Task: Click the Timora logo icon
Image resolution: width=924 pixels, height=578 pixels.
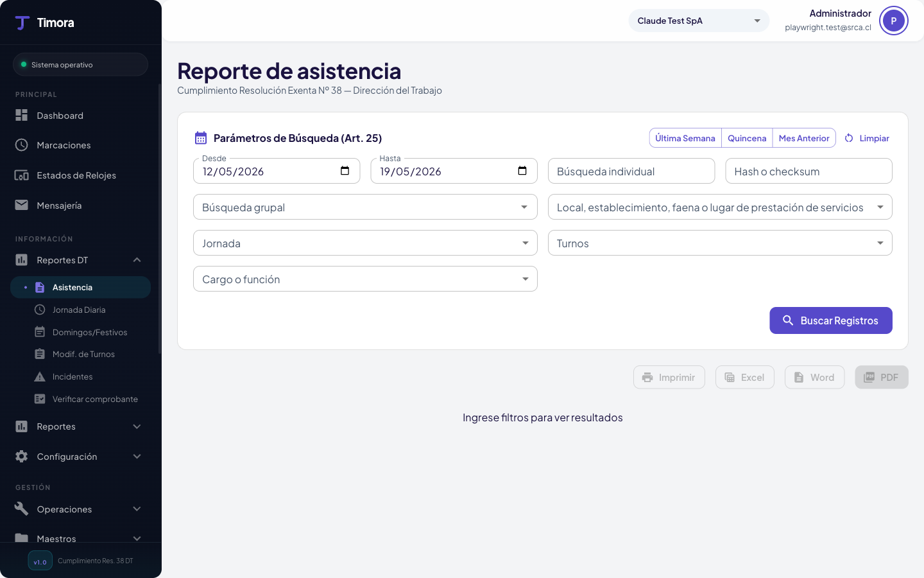Action: pyautogui.click(x=22, y=23)
